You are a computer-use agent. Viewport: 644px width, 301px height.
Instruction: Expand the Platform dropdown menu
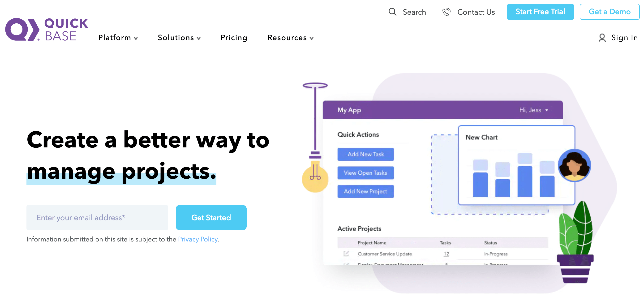point(117,38)
